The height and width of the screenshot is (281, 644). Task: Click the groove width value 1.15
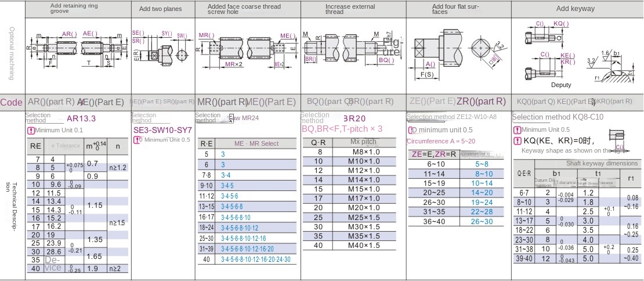(x=94, y=205)
